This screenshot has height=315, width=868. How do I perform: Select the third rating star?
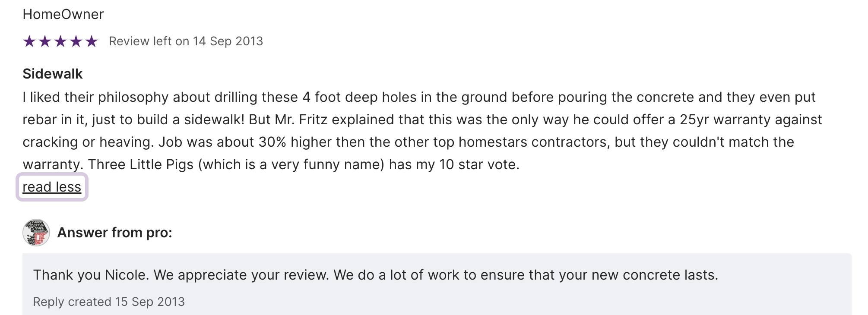point(60,41)
